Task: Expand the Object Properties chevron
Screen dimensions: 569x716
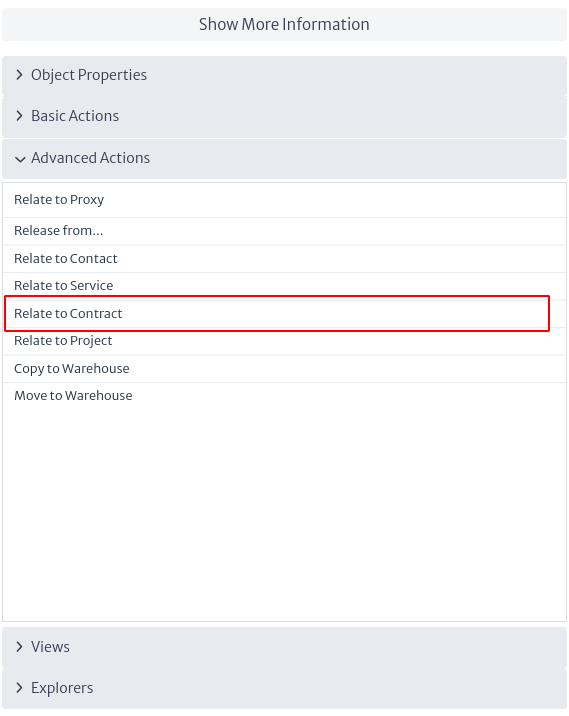Action: [x=19, y=74]
